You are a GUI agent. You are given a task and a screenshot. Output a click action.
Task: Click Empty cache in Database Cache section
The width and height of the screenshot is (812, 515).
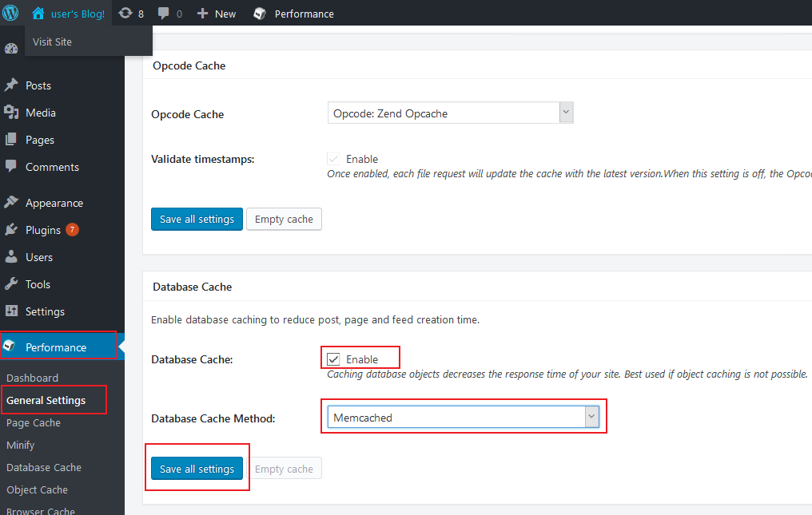point(284,469)
